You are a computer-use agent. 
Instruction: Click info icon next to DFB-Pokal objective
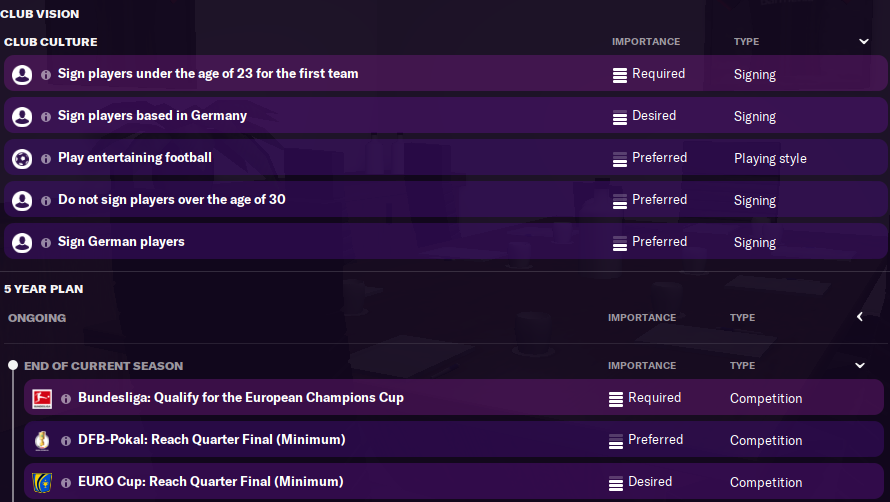point(66,440)
